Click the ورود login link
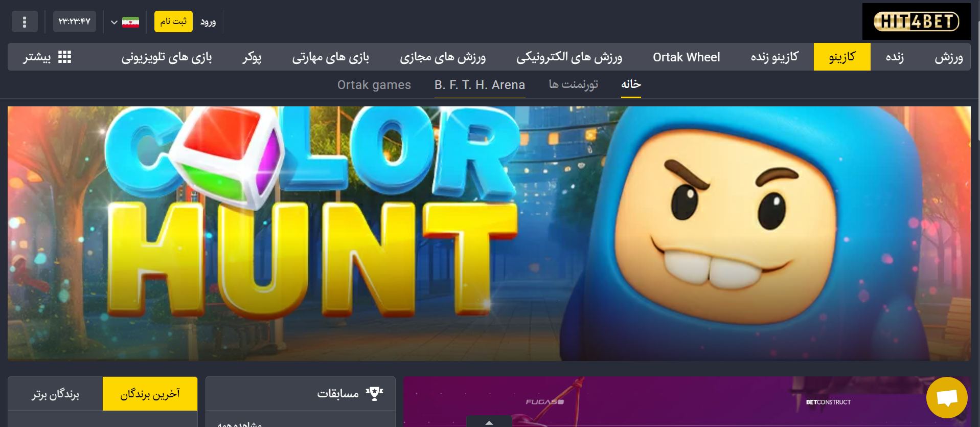 [x=208, y=22]
